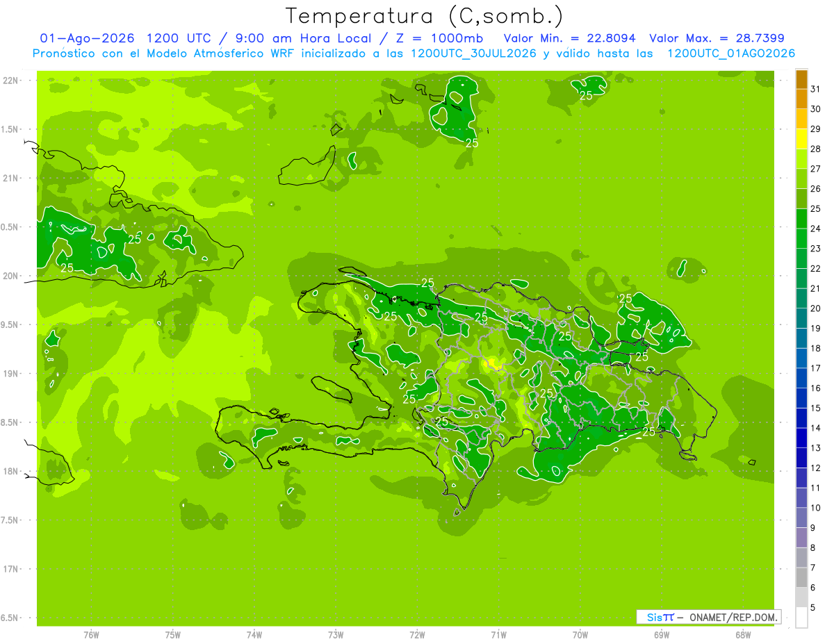Viewport: 834px width, 644px height.
Task: Click the Gonâve island in the gulf
Action: (x=332, y=389)
